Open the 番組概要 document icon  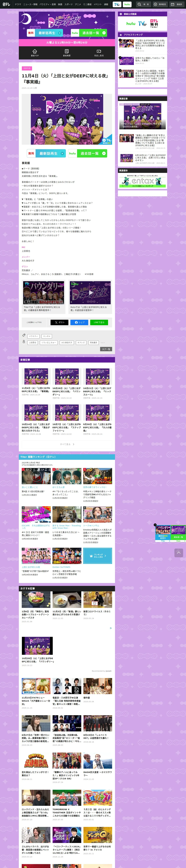67,53
